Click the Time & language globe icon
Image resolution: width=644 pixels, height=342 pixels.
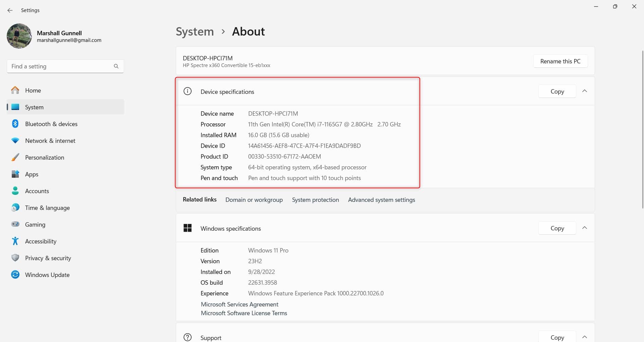[15, 208]
